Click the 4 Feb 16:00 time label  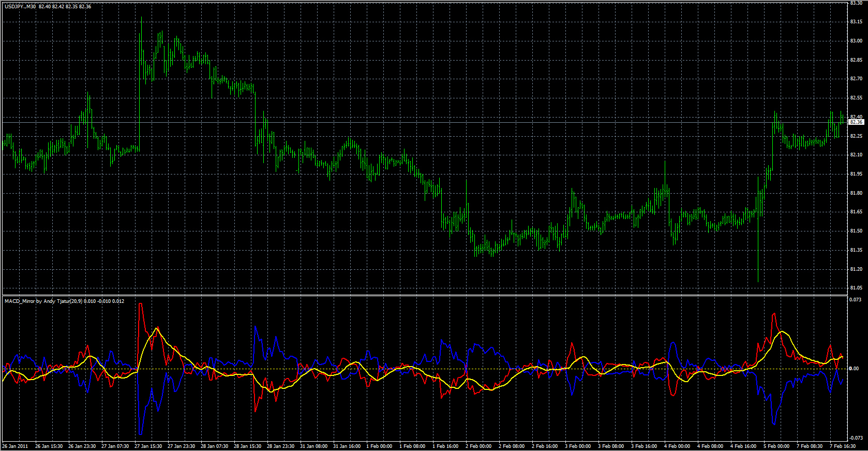(743, 446)
